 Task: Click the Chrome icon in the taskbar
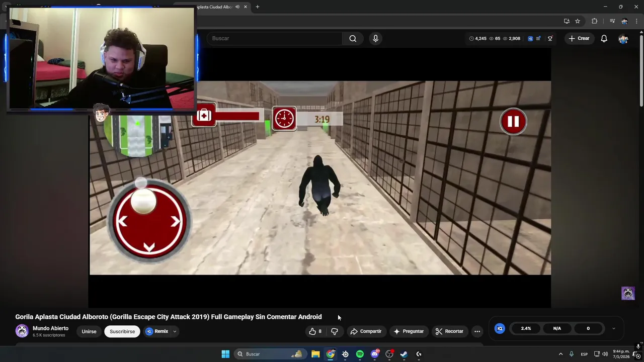tap(331, 354)
